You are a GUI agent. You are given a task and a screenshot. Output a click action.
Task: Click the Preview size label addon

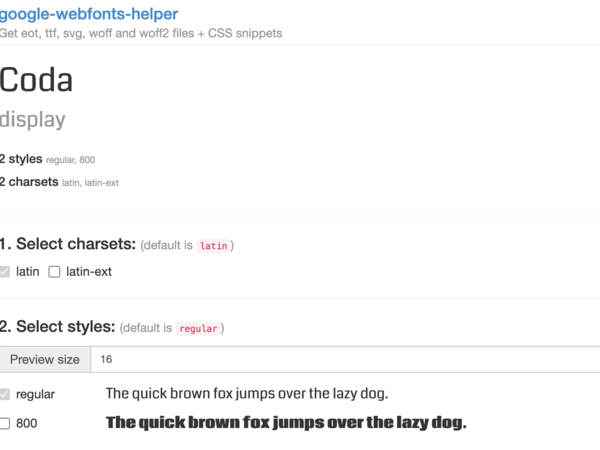45,360
